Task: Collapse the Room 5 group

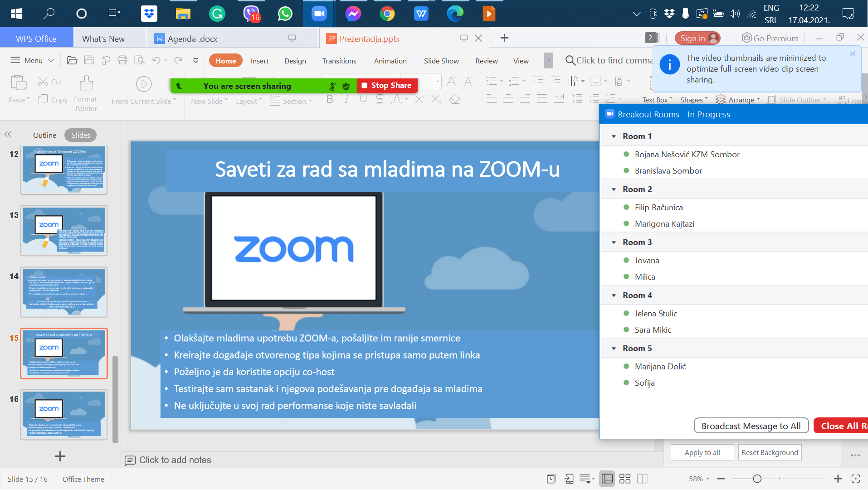Action: 614,349
